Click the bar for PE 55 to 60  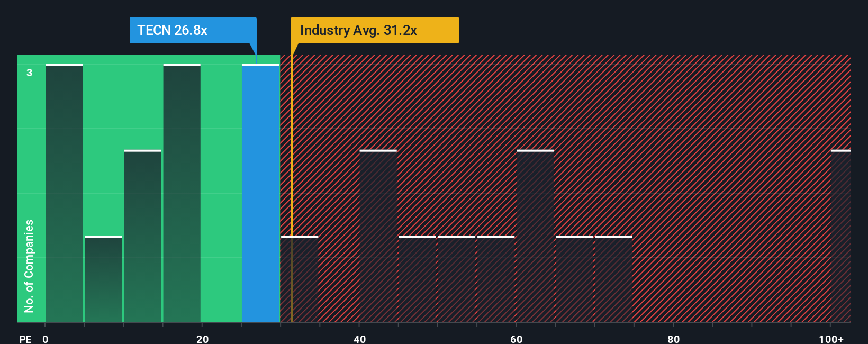click(x=496, y=279)
